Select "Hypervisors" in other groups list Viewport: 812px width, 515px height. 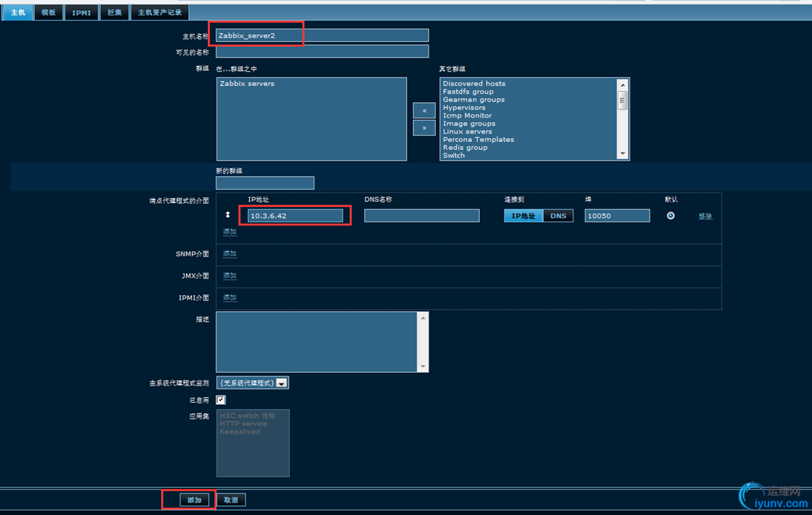pyautogui.click(x=464, y=108)
